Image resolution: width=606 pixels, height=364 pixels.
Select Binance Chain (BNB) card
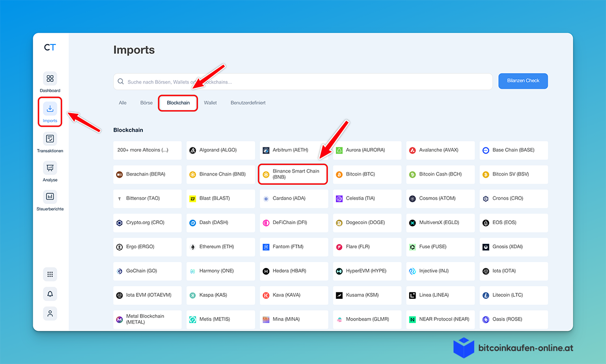(221, 174)
